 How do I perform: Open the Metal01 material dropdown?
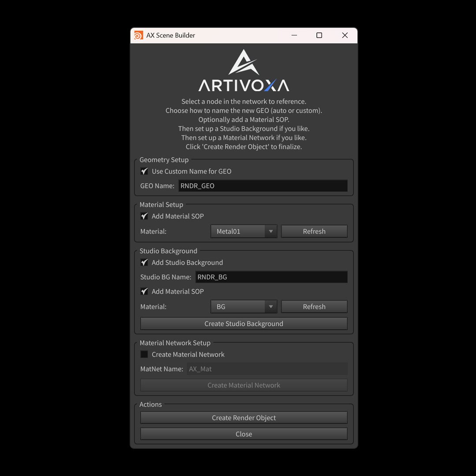(244, 231)
